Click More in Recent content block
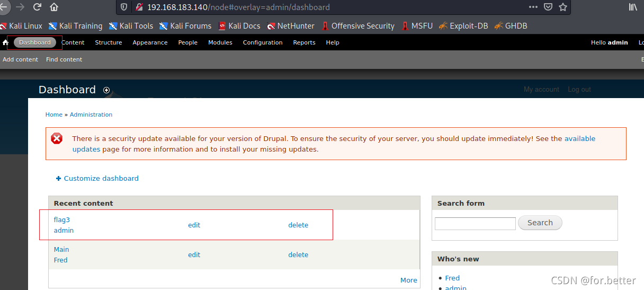This screenshot has width=644, height=290. pyautogui.click(x=409, y=280)
